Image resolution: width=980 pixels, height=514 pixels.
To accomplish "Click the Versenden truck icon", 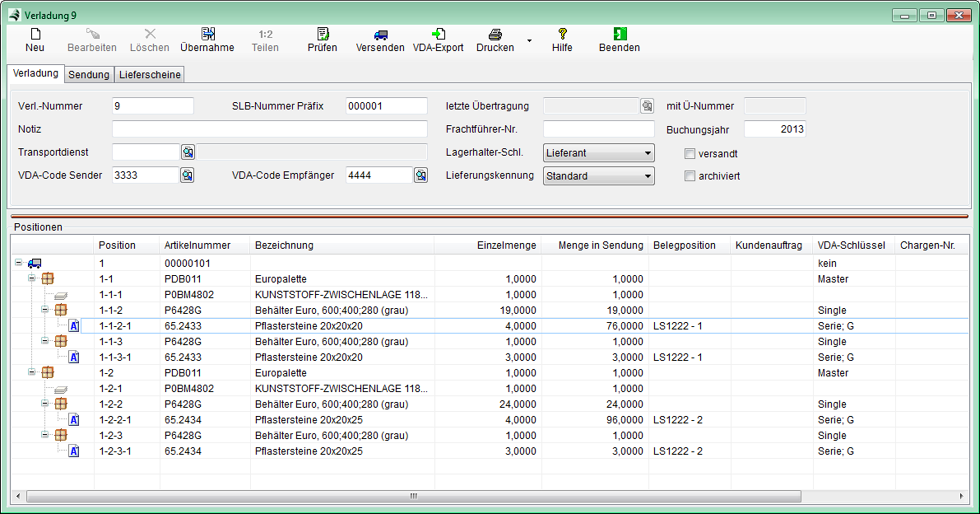I will point(381,35).
